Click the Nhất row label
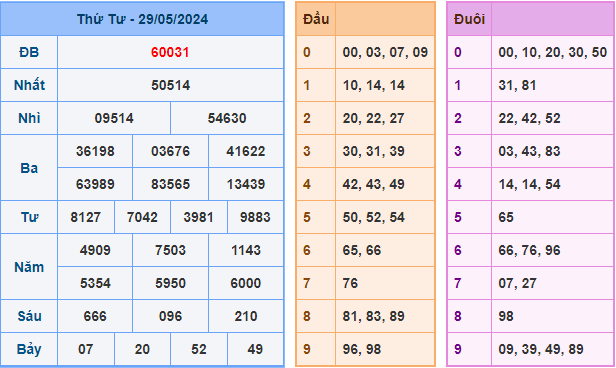 (29, 85)
